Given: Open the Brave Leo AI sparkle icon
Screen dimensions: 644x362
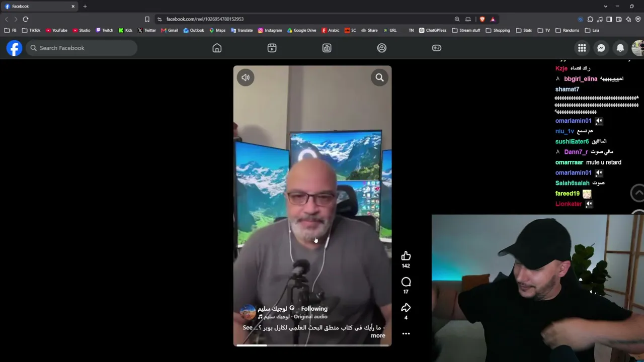Looking at the screenshot, I should coord(628,19).
